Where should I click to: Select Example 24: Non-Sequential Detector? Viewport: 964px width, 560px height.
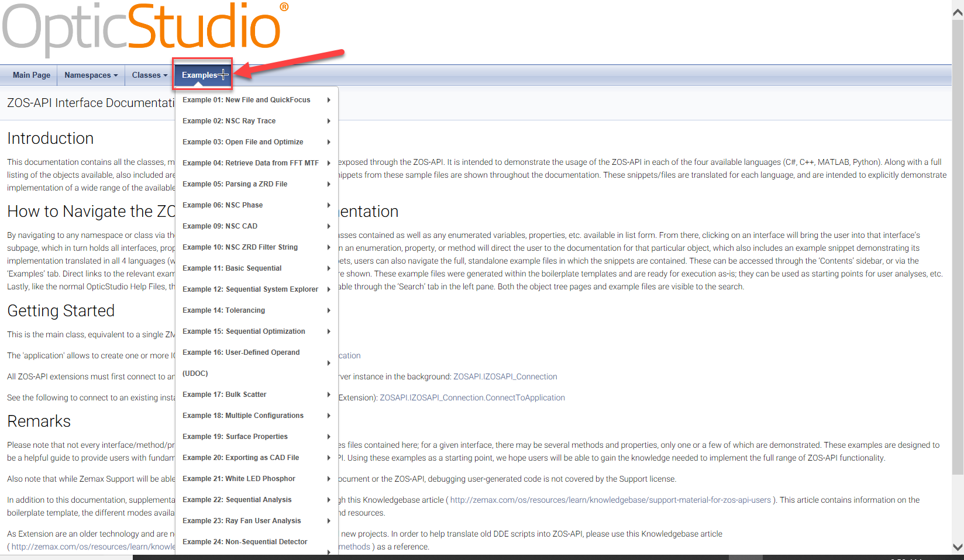pos(257,542)
